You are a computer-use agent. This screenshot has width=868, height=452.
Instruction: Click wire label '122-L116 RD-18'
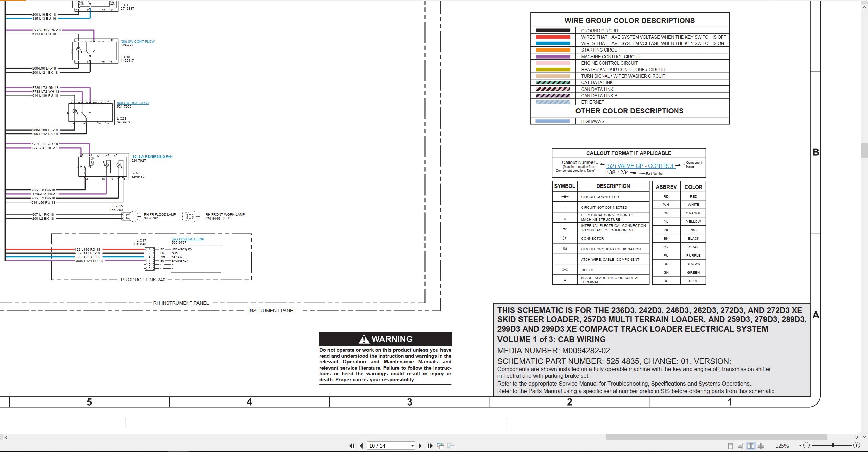[88, 249]
